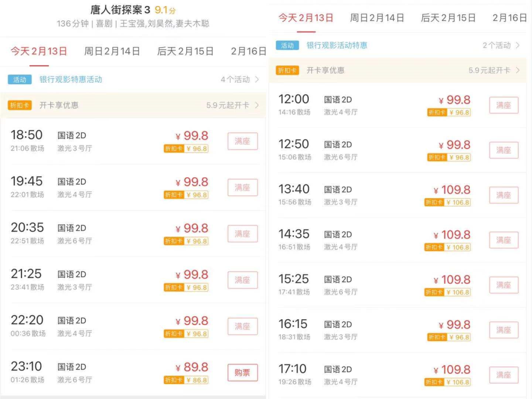Click the blue 活动 badge in left panel

[20, 80]
